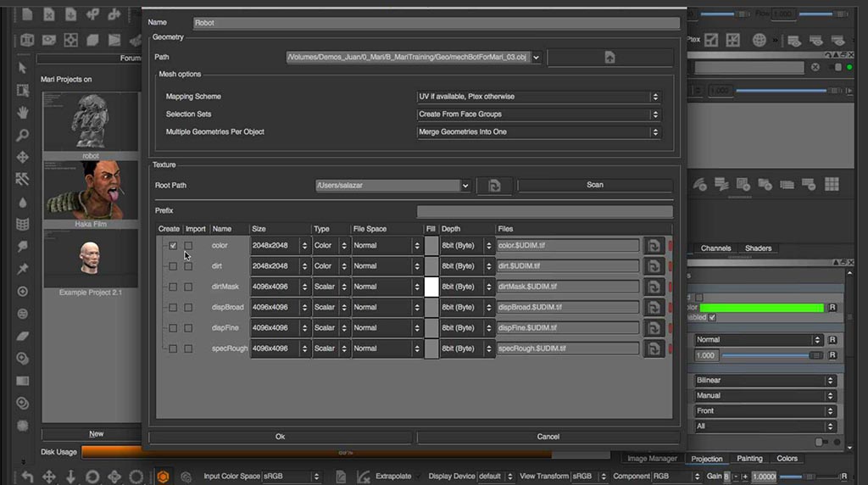The image size is (868, 485).
Task: Switch to the Shaders tab
Action: tap(758, 248)
